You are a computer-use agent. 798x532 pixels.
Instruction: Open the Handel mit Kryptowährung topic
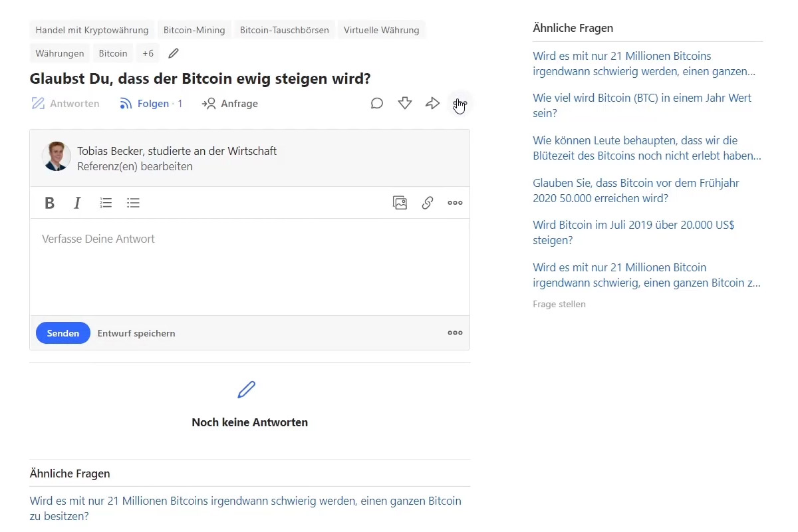coord(92,30)
